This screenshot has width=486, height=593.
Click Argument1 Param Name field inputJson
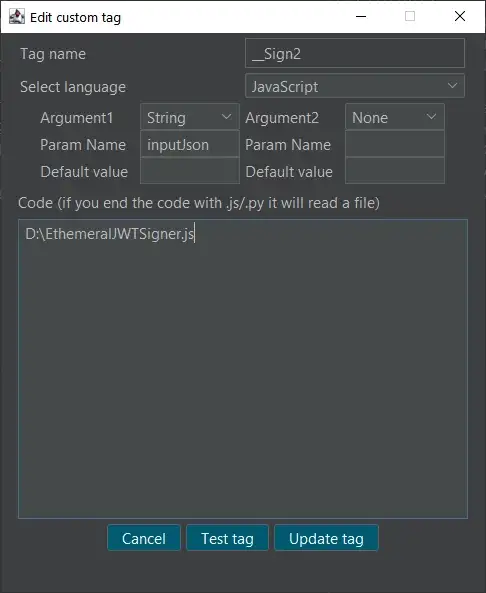pos(190,144)
